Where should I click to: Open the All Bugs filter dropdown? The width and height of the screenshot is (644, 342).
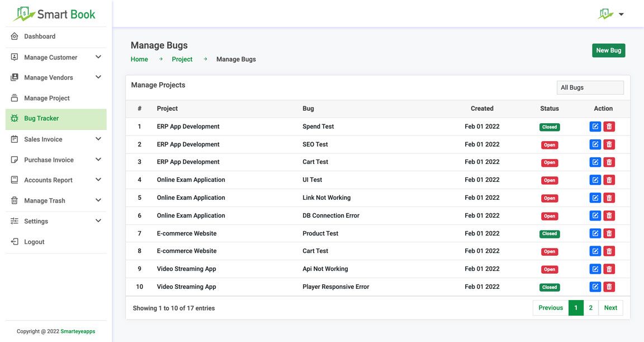click(x=590, y=88)
